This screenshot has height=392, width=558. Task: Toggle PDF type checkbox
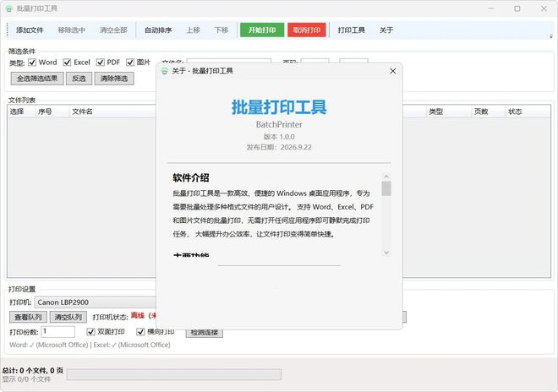point(101,63)
